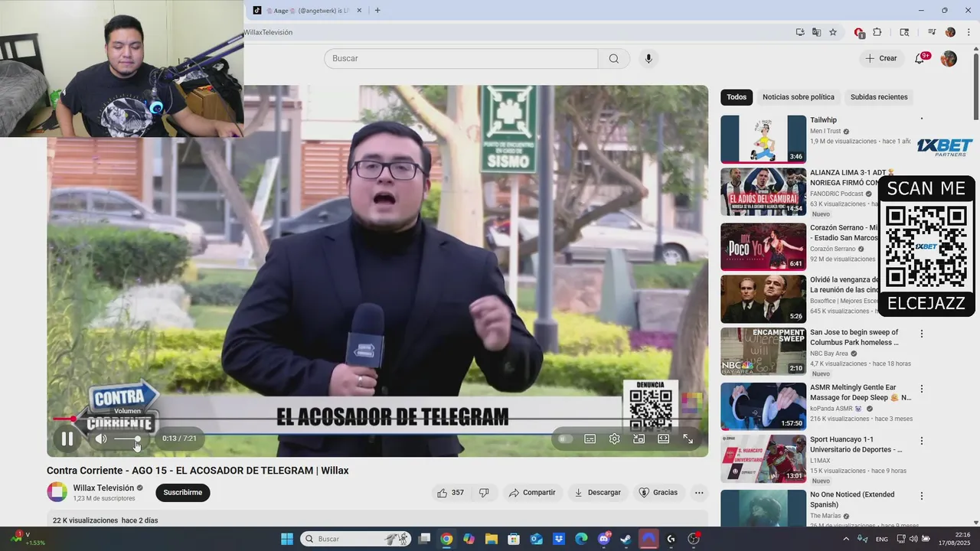This screenshot has height=551, width=980.
Task: Open the Chrome media controls icon
Action: pos(932,32)
